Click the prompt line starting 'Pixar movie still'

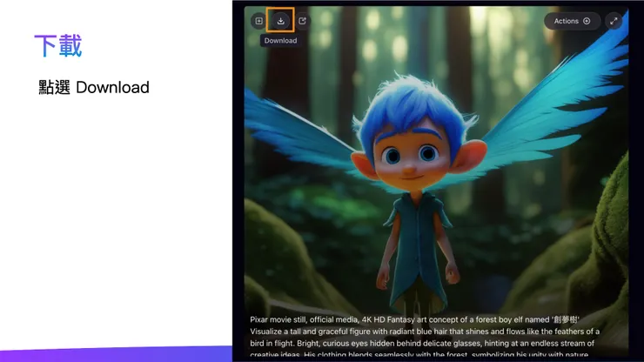(414, 319)
